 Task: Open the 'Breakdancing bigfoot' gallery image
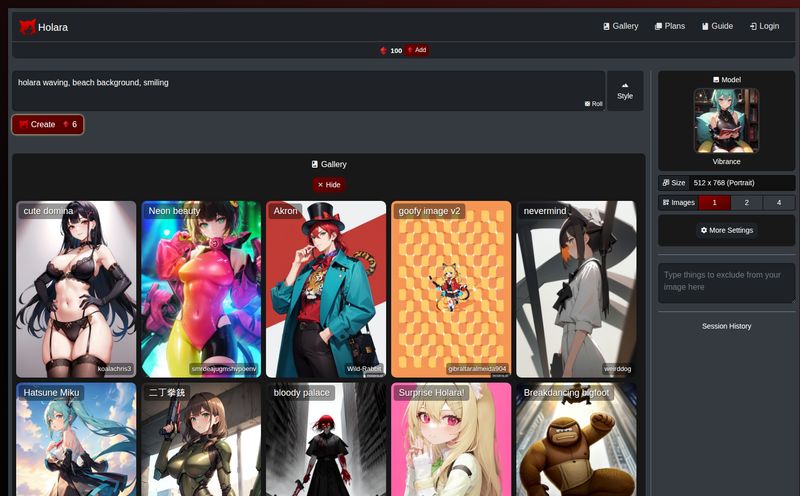pyautogui.click(x=576, y=439)
